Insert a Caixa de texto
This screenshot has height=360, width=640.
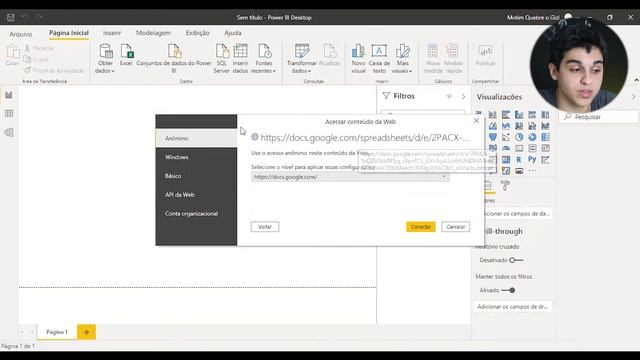pyautogui.click(x=379, y=59)
